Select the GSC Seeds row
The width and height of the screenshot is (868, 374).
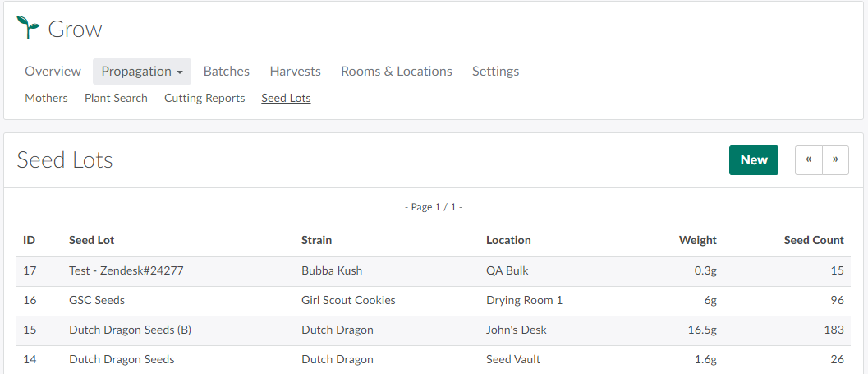click(x=97, y=300)
